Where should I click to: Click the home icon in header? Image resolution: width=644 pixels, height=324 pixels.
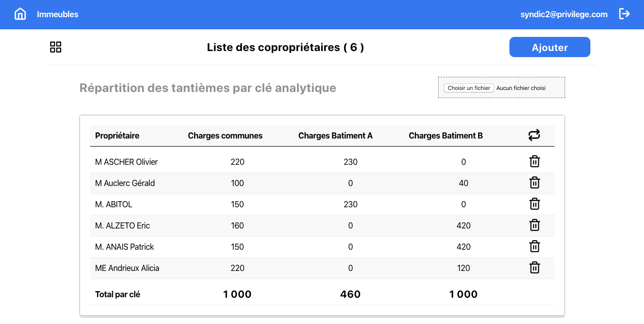(x=20, y=14)
